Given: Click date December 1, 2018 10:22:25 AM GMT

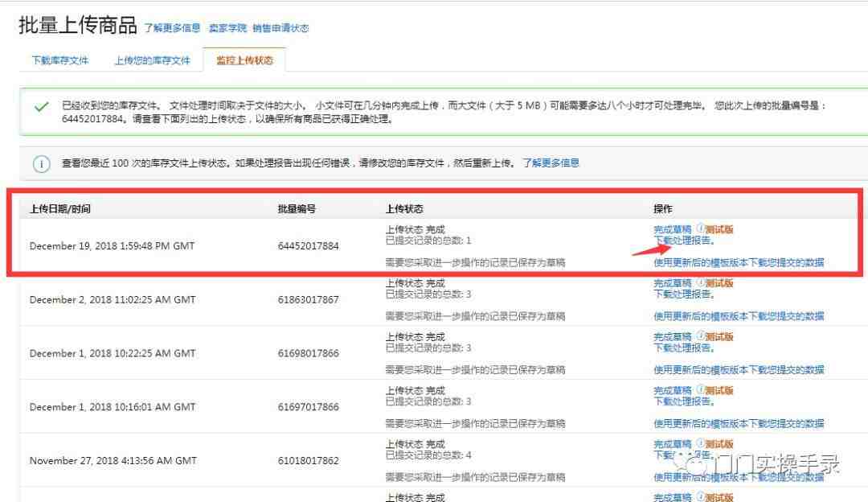Looking at the screenshot, I should (x=113, y=353).
